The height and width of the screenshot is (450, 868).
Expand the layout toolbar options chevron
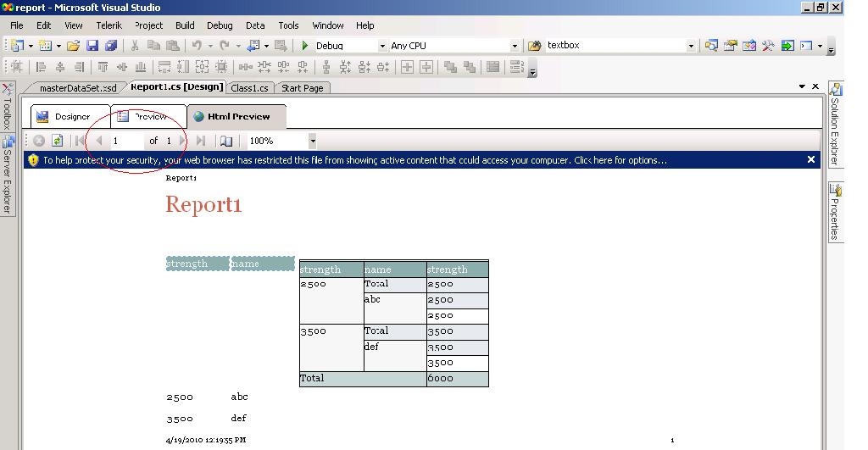pyautogui.click(x=532, y=72)
